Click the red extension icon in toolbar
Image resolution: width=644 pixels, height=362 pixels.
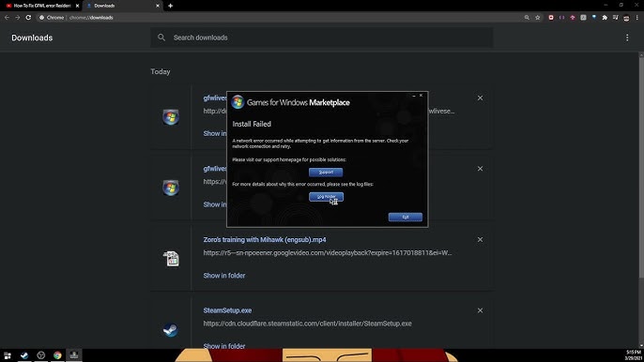[551, 18]
